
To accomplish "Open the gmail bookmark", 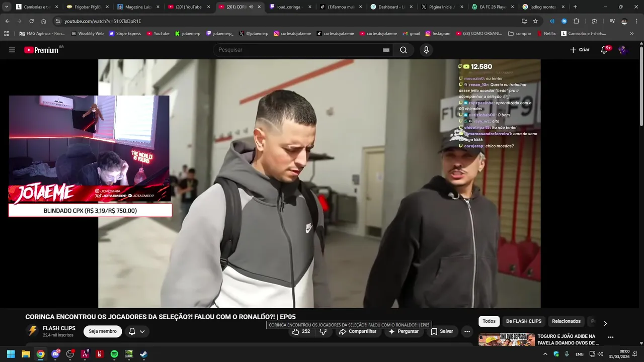I will (411, 34).
